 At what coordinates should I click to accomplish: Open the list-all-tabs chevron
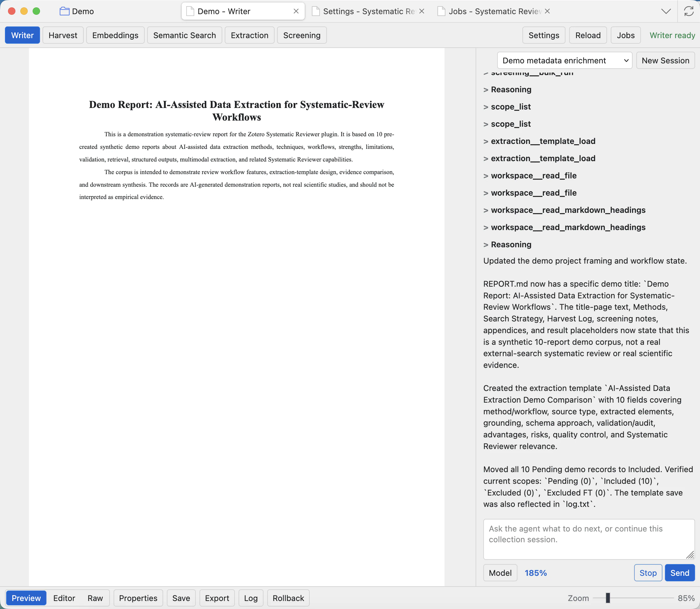[666, 11]
